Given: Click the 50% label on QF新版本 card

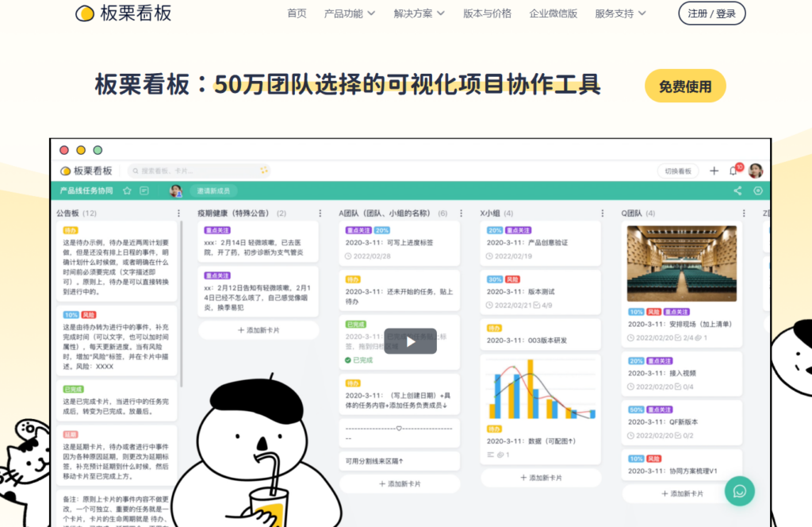Looking at the screenshot, I should [x=636, y=410].
